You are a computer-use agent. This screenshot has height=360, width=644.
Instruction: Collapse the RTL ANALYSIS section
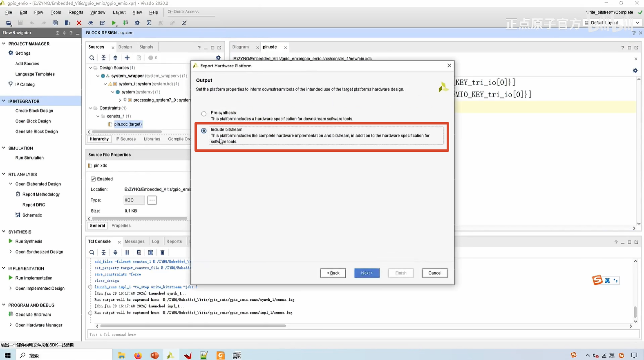[x=4, y=174]
